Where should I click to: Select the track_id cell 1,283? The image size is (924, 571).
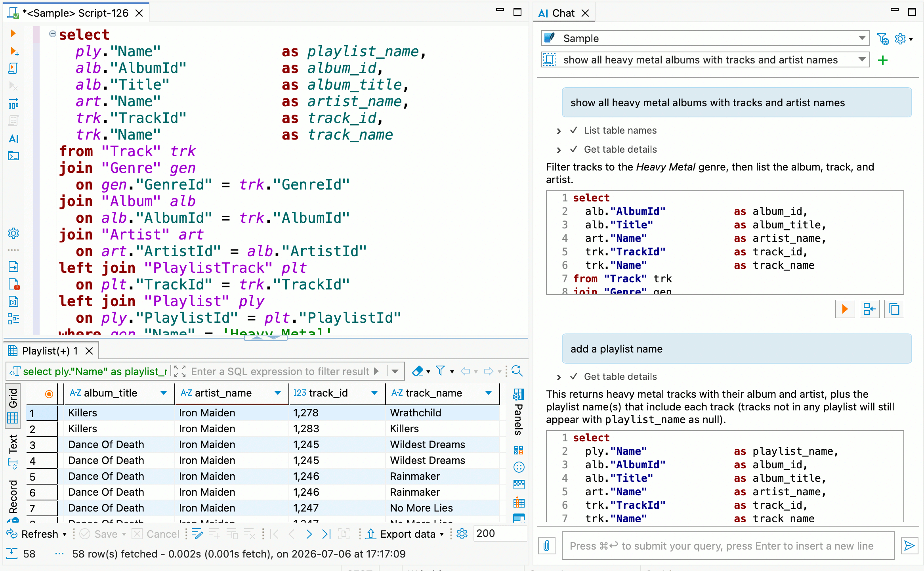tap(337, 429)
